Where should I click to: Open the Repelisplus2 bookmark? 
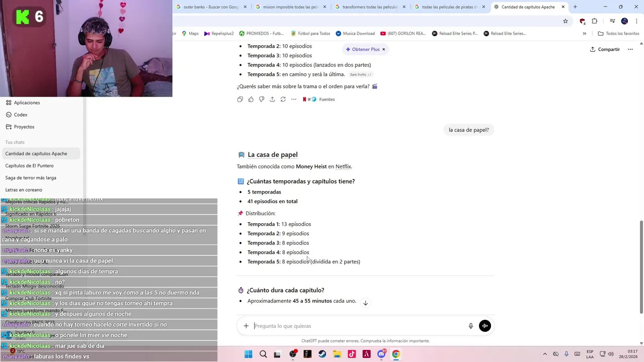pyautogui.click(x=219, y=34)
